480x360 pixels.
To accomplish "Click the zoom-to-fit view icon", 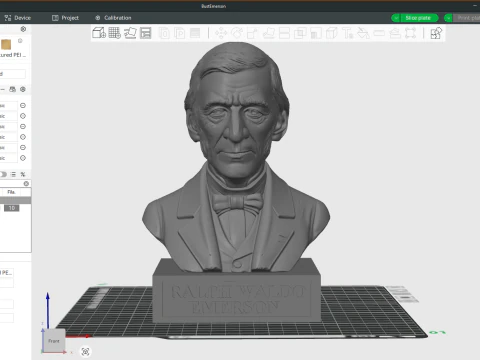I will pos(85,352).
